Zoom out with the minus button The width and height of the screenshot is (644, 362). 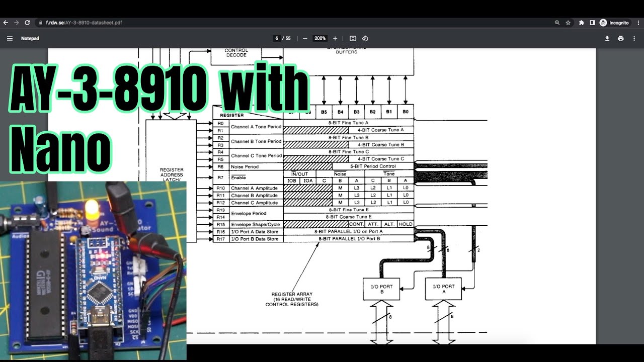(305, 38)
